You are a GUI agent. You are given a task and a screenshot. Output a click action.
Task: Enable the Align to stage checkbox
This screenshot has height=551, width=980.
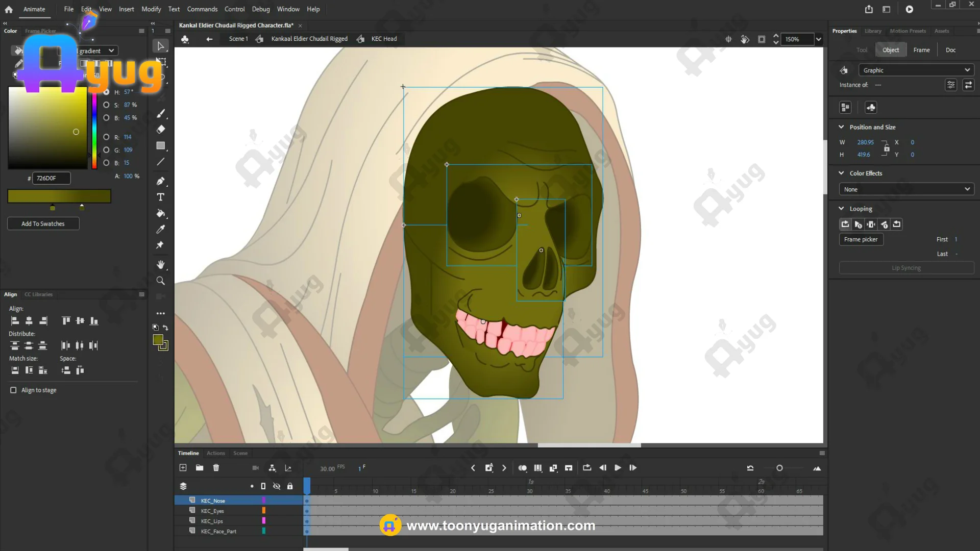(x=13, y=390)
